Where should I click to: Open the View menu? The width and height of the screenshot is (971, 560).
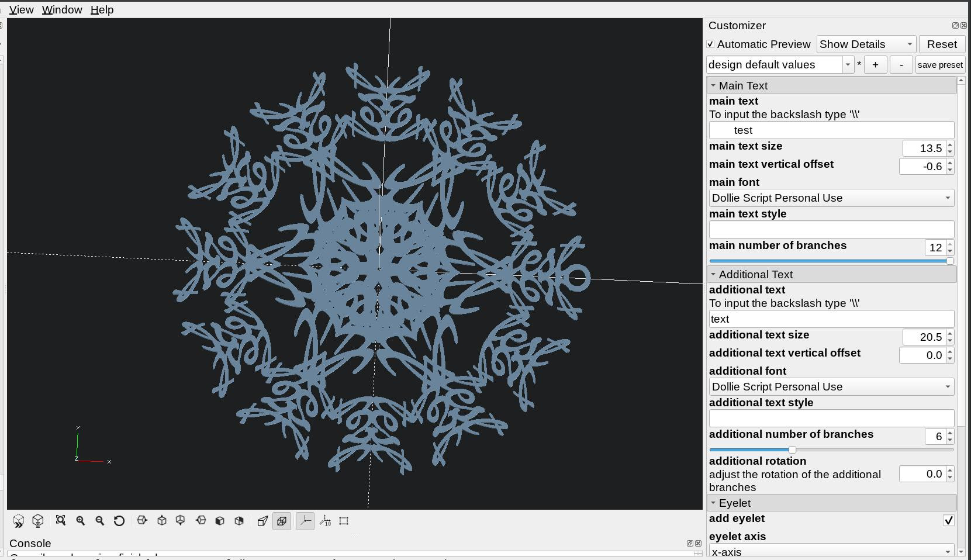click(20, 9)
